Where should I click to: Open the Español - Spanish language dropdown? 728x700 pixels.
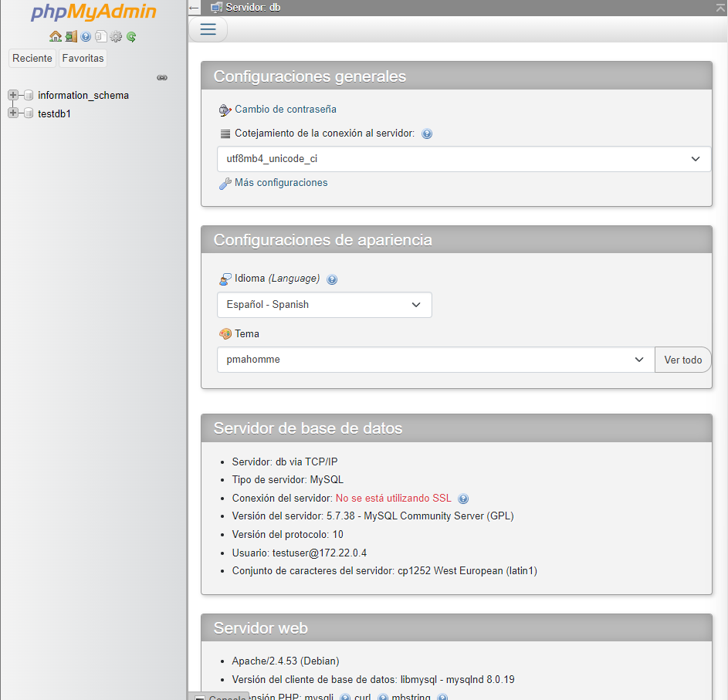[x=324, y=305]
